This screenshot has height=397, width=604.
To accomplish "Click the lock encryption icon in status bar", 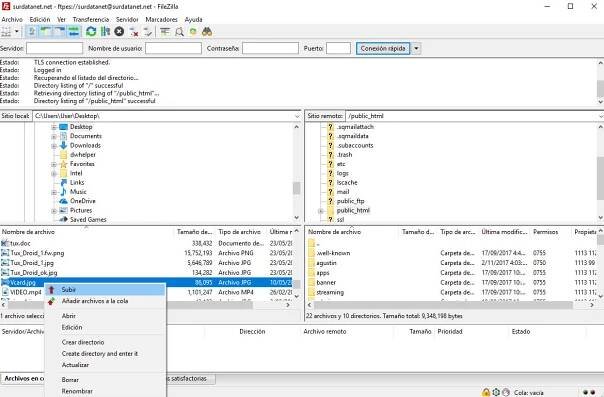I will point(486,392).
